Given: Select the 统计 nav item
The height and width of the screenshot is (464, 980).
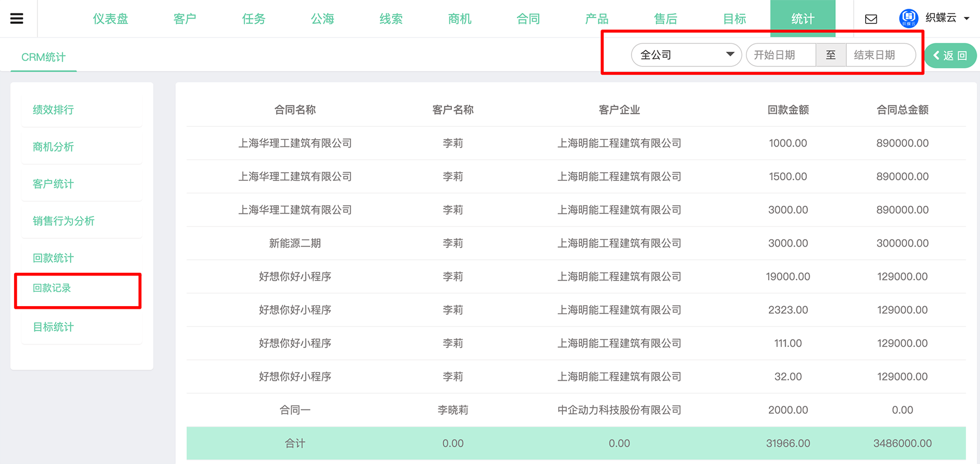Looking at the screenshot, I should pyautogui.click(x=803, y=19).
